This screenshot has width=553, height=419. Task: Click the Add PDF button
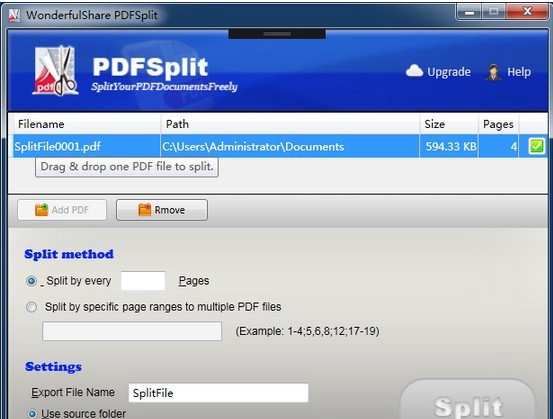pos(62,210)
